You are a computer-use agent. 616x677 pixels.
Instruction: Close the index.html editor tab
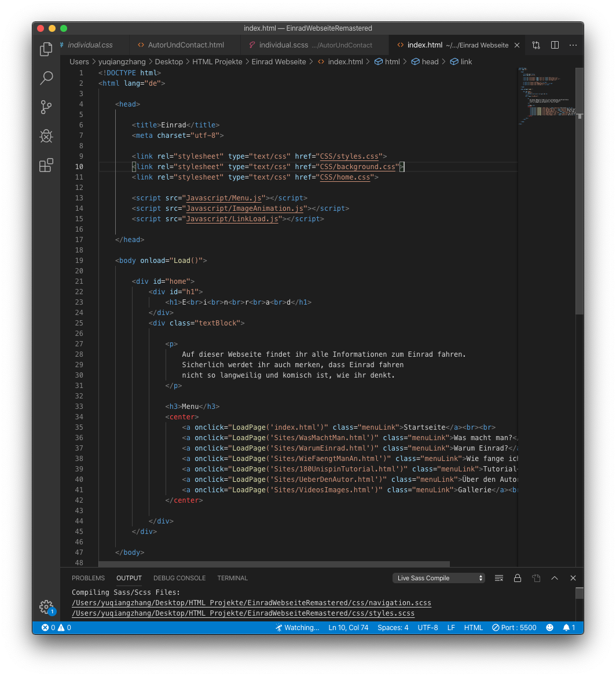coord(517,45)
